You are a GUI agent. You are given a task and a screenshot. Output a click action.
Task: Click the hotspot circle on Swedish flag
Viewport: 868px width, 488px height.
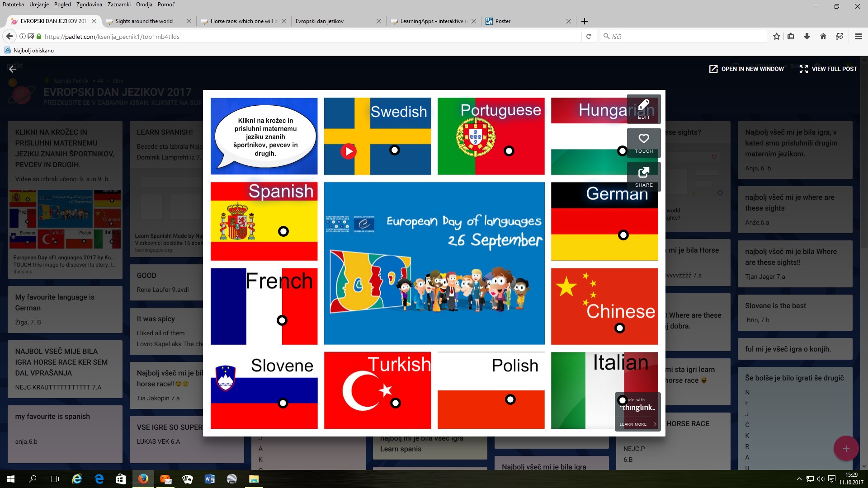(x=395, y=150)
